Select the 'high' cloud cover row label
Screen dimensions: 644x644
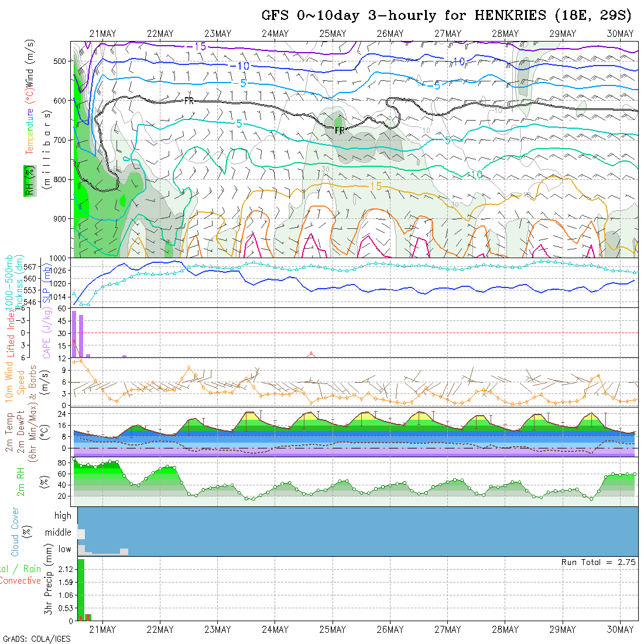63,515
